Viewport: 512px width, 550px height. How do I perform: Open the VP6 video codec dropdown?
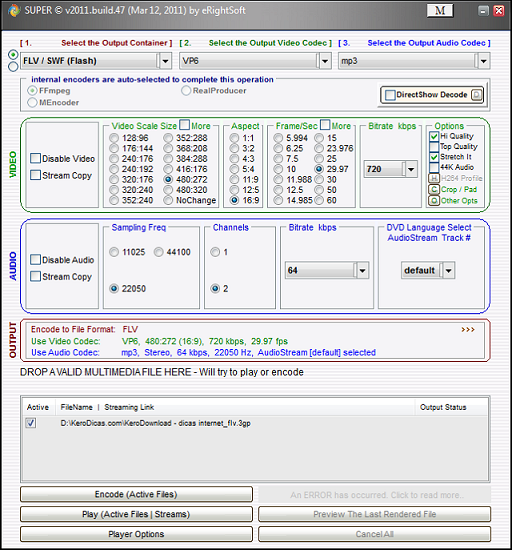[325, 61]
